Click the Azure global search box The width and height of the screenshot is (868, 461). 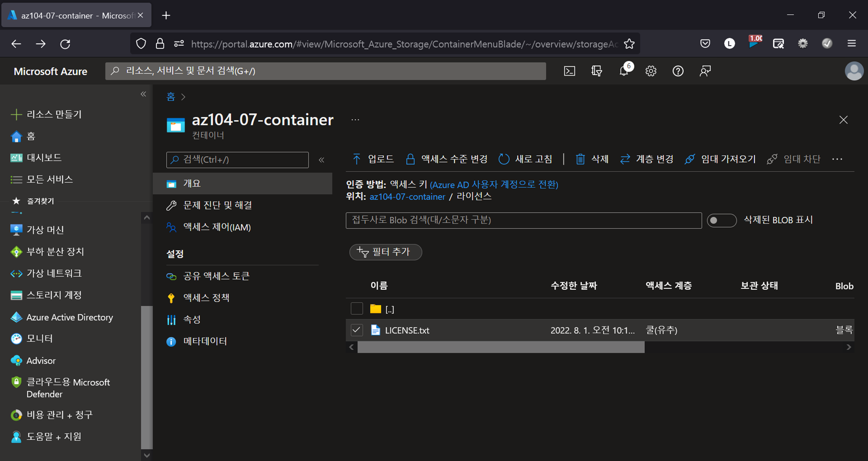(325, 71)
